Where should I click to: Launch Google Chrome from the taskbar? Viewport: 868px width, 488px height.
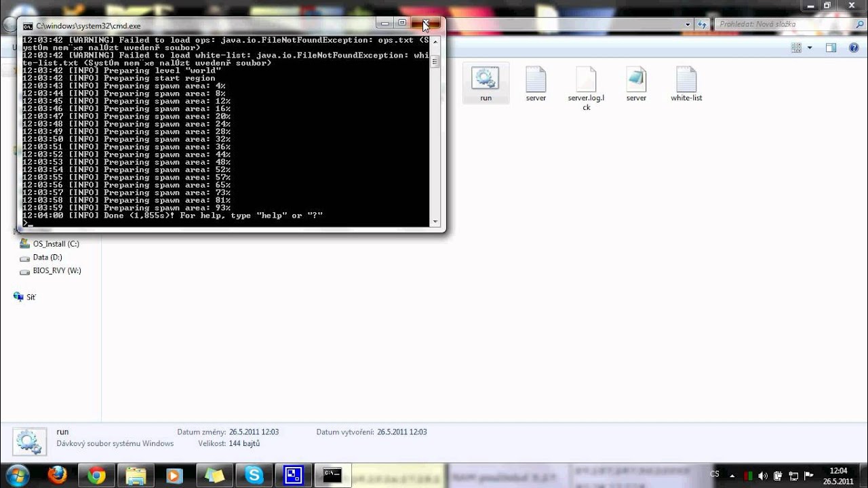[x=96, y=475]
